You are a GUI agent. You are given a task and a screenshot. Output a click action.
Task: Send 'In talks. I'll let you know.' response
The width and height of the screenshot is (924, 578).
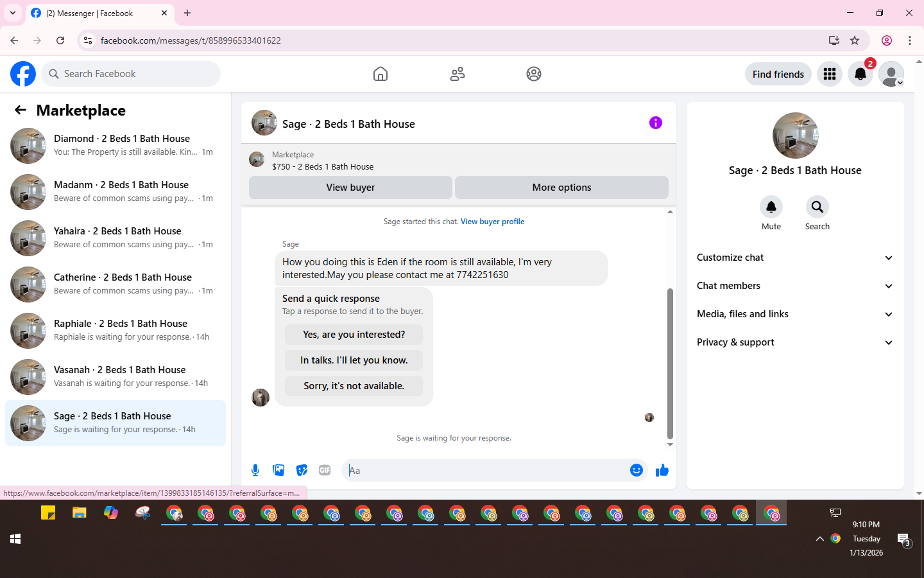pyautogui.click(x=354, y=360)
